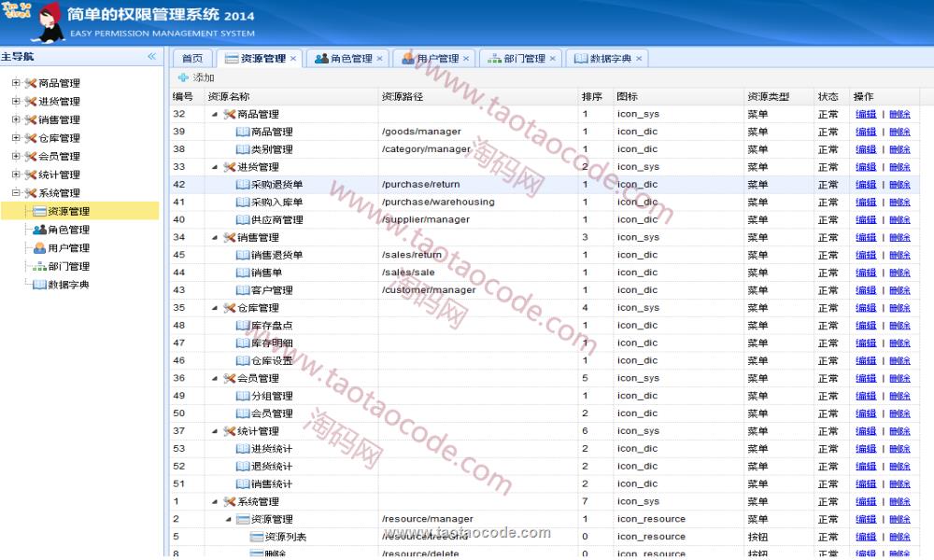This screenshot has height=560, width=934.
Task: Click the 部门管理 org-chart icon in sidebar
Action: (x=39, y=267)
